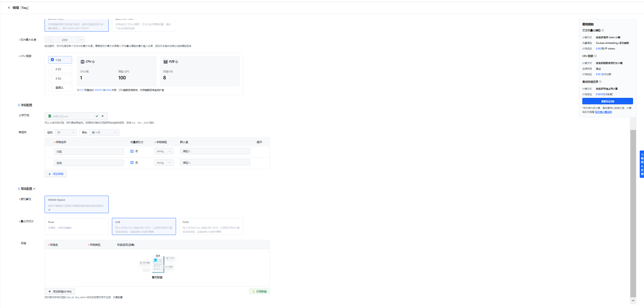This screenshot has height=308, width=644.
Task: Open field type dropdown for 答案 row
Action: [164, 163]
